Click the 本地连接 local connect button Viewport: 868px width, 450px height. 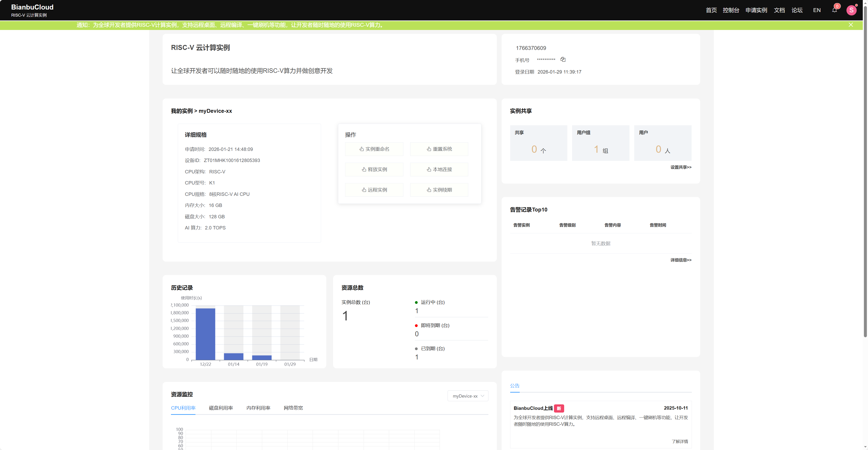tap(439, 170)
